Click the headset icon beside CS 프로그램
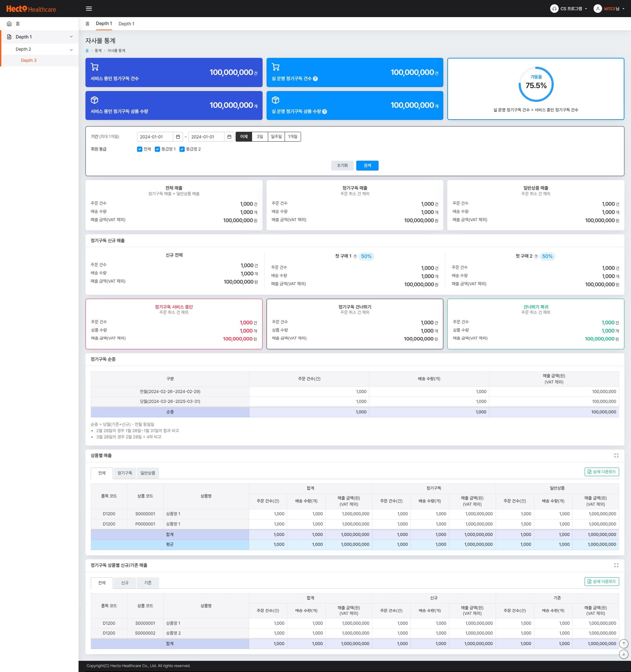Screen dimensions: 631x672 click(554, 9)
